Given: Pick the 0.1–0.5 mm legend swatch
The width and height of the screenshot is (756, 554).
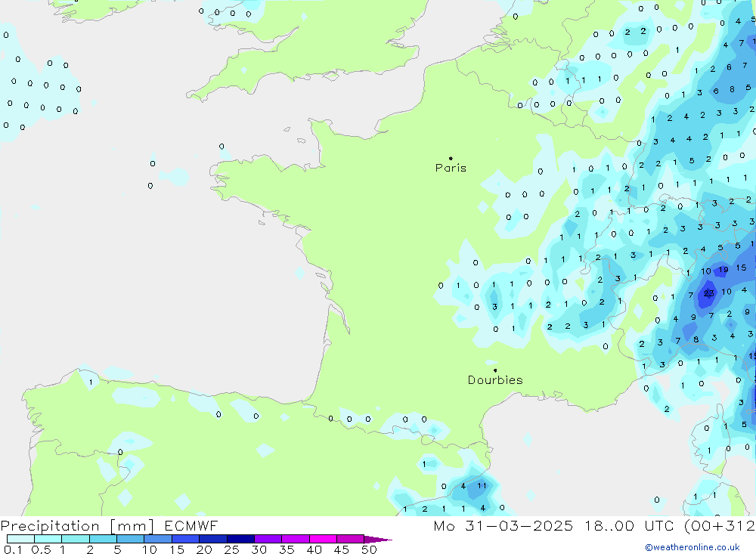Looking at the screenshot, I should coord(20,539).
